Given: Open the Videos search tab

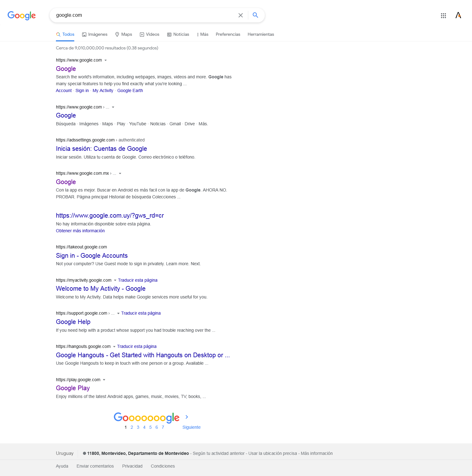Looking at the screenshot, I should (149, 35).
